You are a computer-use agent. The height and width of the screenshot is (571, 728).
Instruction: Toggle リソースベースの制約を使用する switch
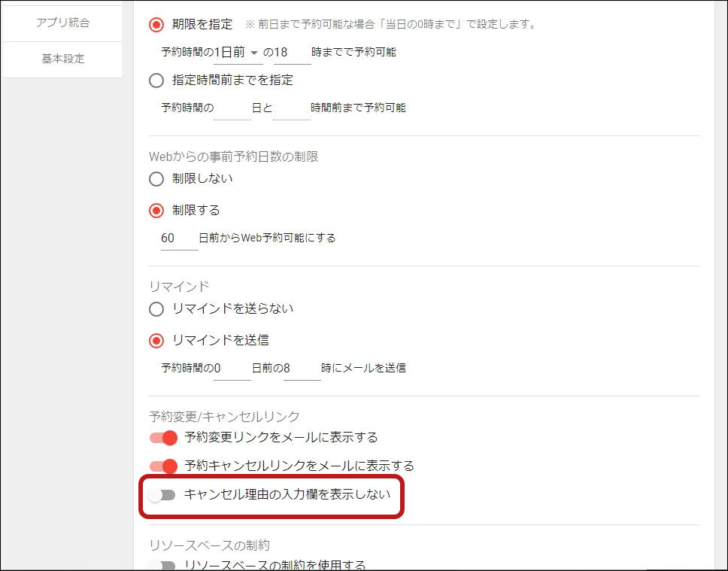coord(162,565)
